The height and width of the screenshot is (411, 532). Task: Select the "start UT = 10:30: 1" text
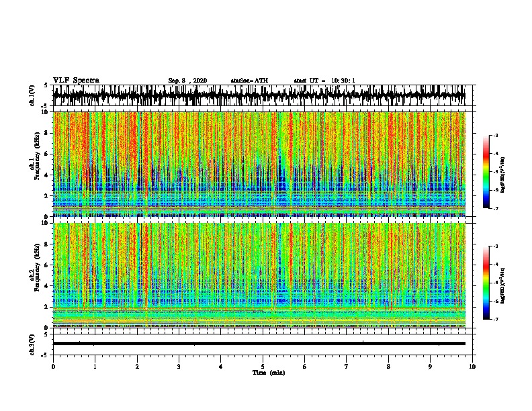pyautogui.click(x=324, y=81)
